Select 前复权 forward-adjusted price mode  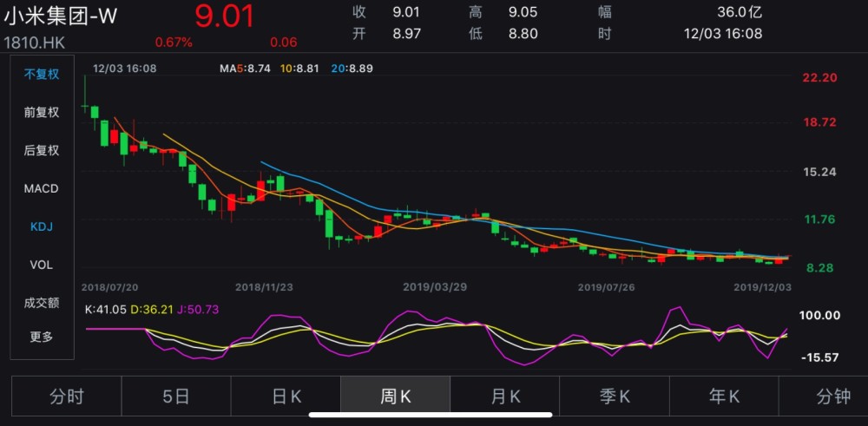pos(42,112)
